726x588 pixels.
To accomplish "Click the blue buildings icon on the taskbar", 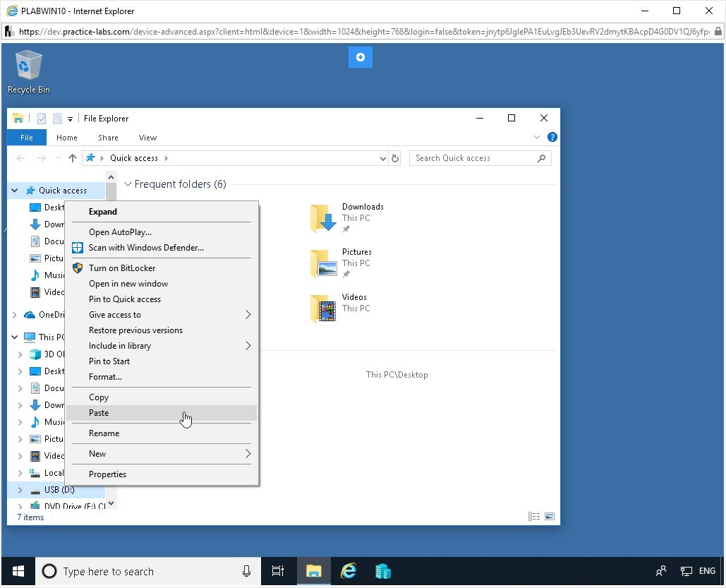I will (383, 571).
